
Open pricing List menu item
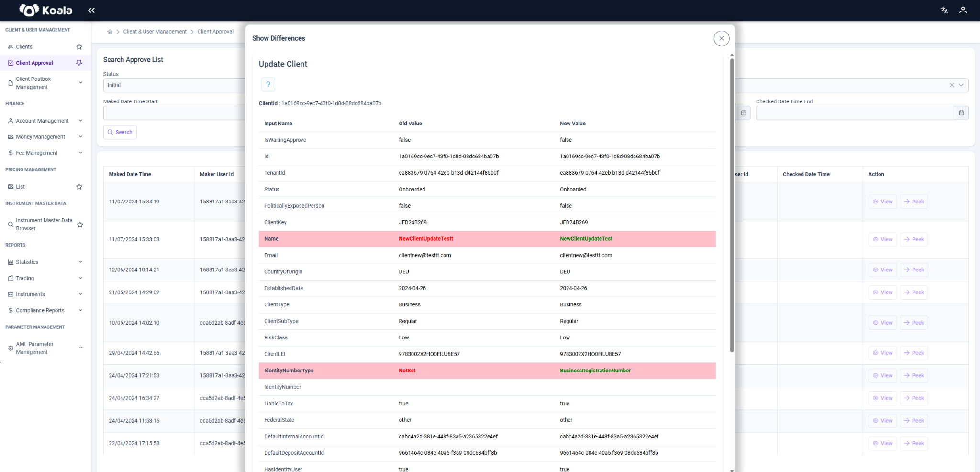(x=20, y=187)
